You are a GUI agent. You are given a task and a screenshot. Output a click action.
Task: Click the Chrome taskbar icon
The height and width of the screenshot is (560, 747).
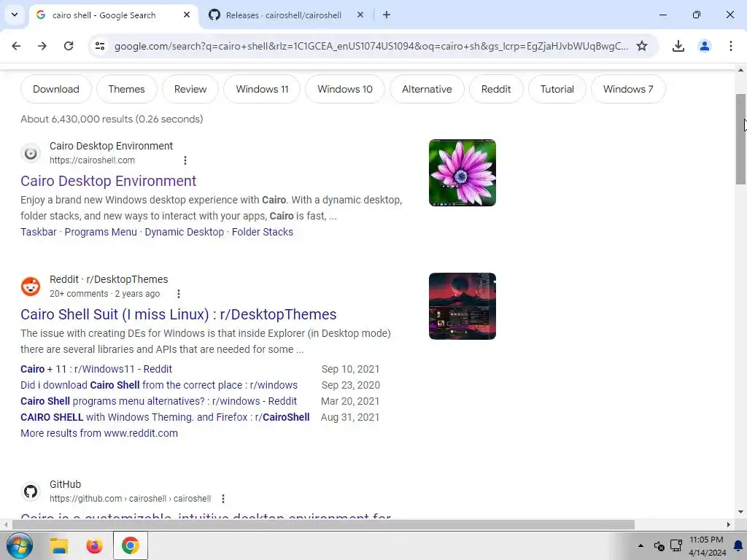[130, 545]
